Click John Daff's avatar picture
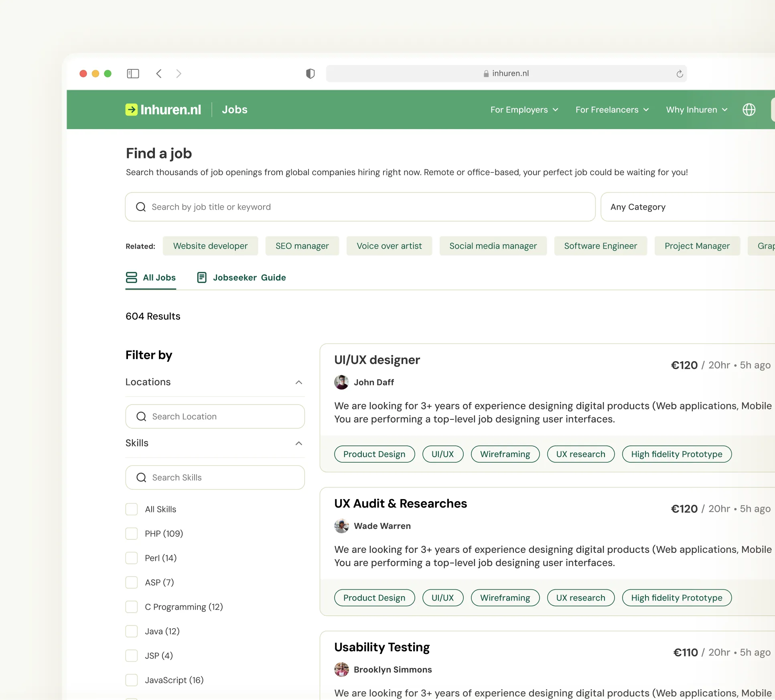 341,382
